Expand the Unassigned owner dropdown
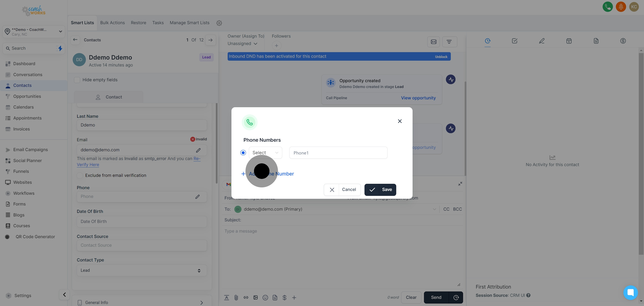Screen dimensions: 644x306 (242, 43)
